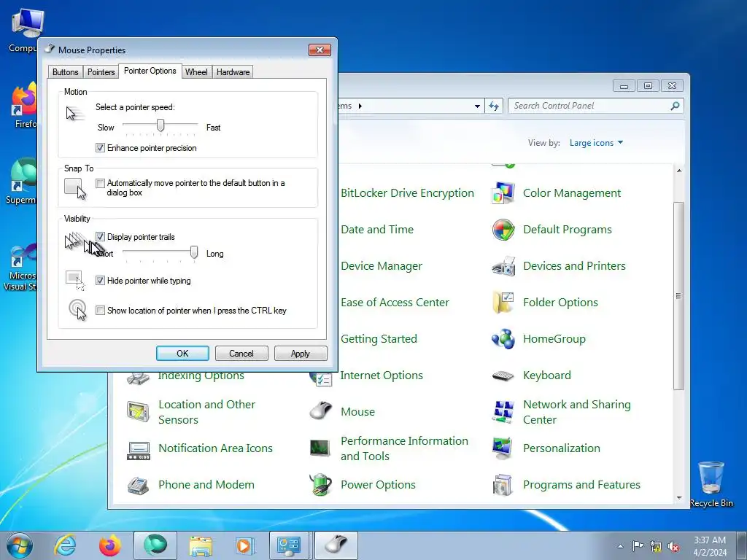Open the address bar history dropdown arrow
Image resolution: width=747 pixels, height=560 pixels.
(477, 106)
